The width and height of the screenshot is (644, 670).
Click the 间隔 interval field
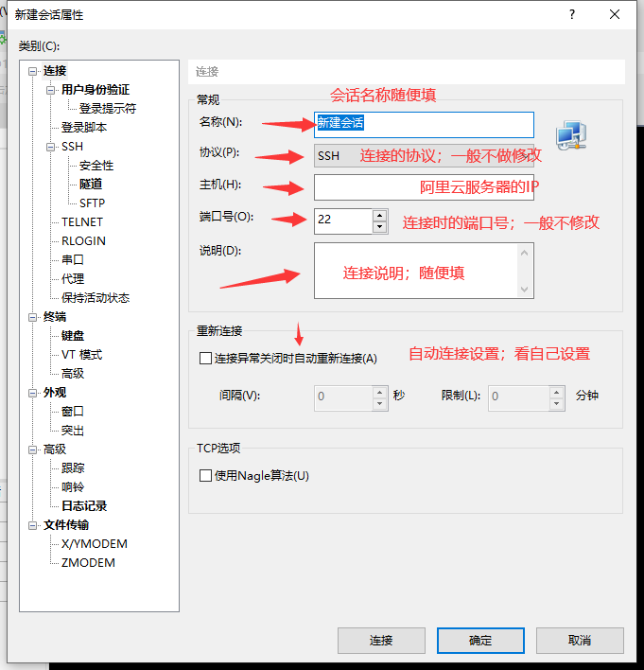343,398
